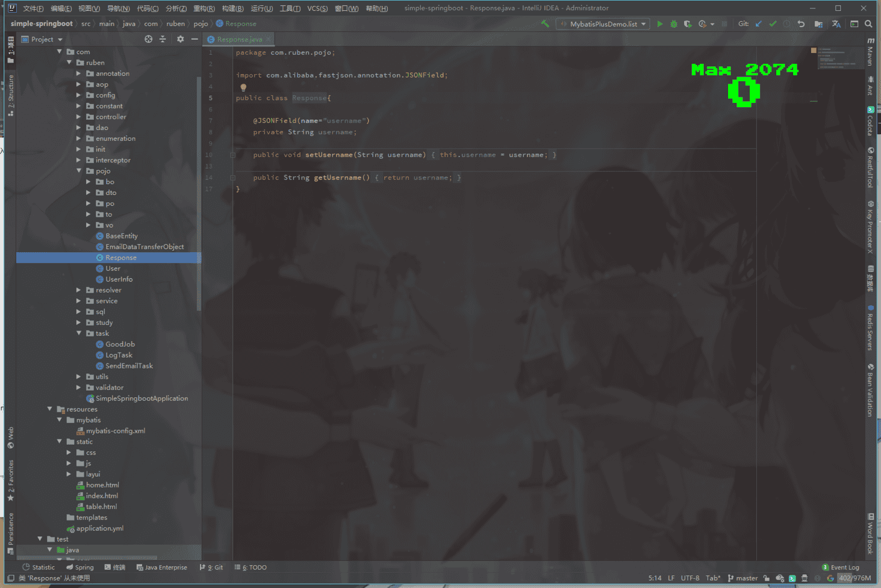Collapse the pojo package folder
This screenshot has width=881, height=588.
[78, 171]
